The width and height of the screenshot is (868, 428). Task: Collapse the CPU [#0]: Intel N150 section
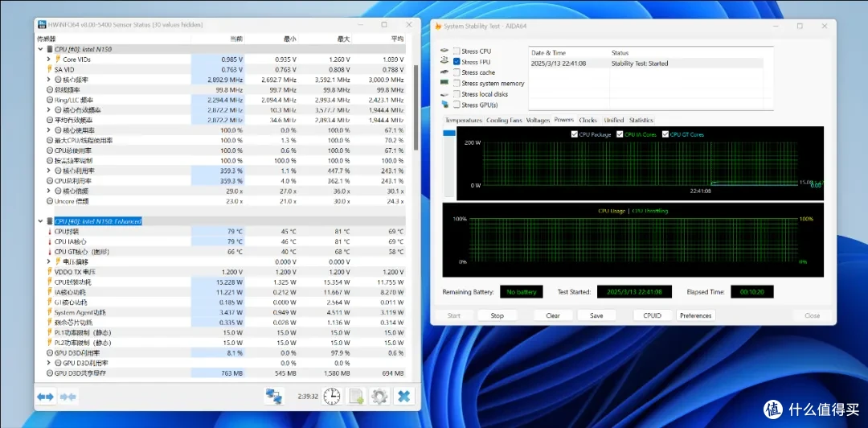(x=40, y=49)
